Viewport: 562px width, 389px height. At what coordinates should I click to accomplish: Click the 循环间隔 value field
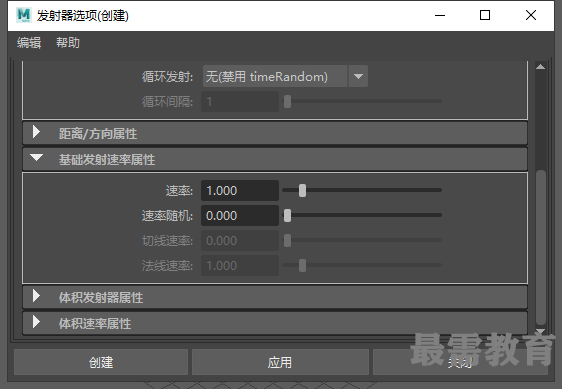tap(240, 101)
